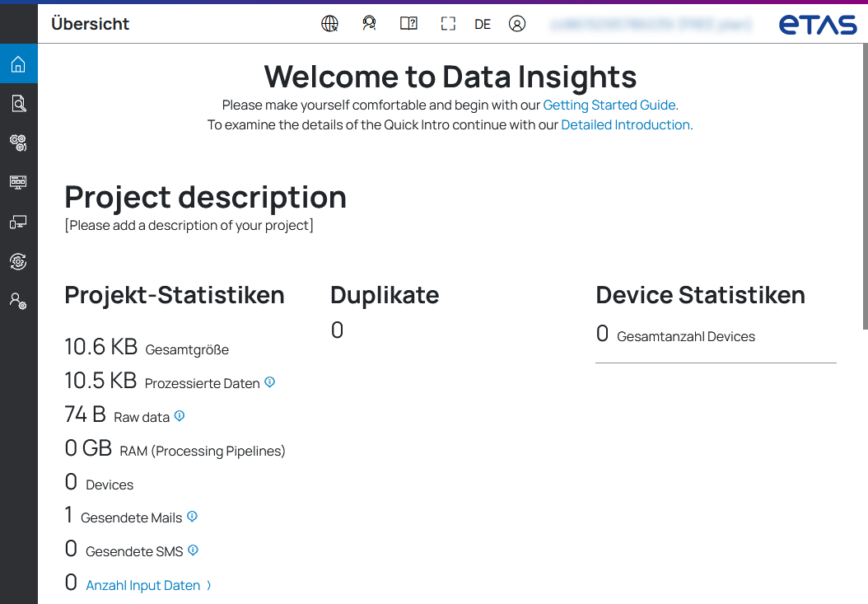This screenshot has width=868, height=604.
Task: Open the support headset icon
Action: click(x=369, y=24)
